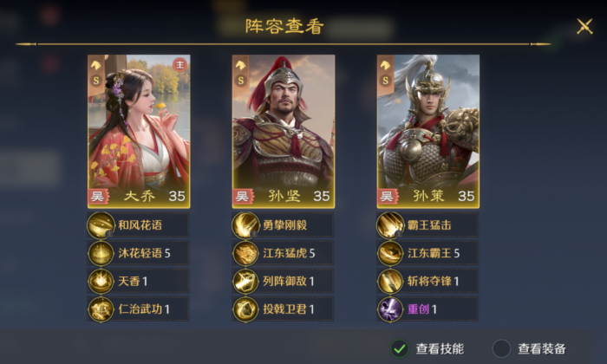Click the 霸王猛击 skill icon
The height and width of the screenshot is (364, 607).
pyautogui.click(x=390, y=225)
